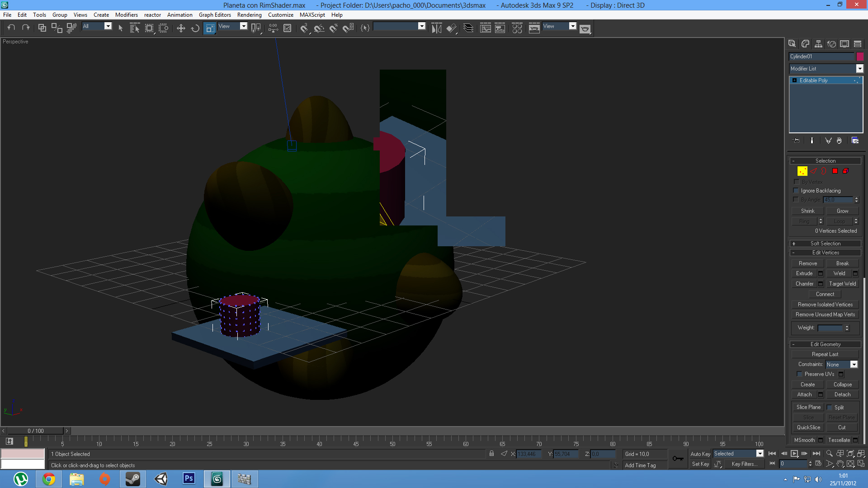Check the Split option beside Slice Plane

tap(830, 408)
